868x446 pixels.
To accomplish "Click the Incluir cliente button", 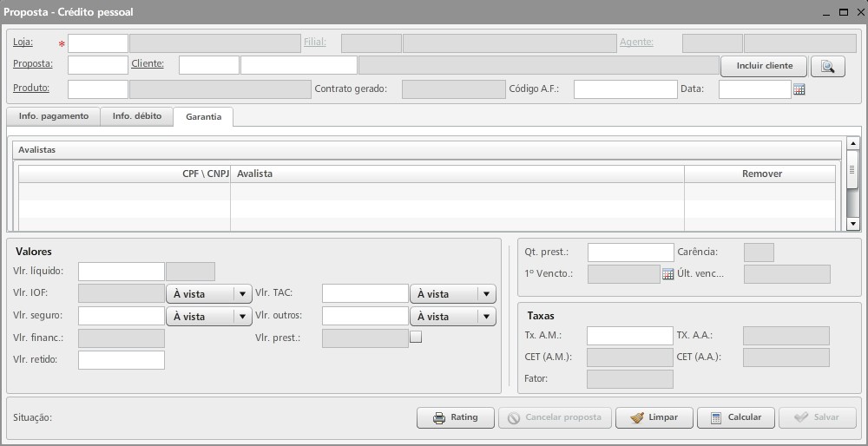I will coord(764,66).
